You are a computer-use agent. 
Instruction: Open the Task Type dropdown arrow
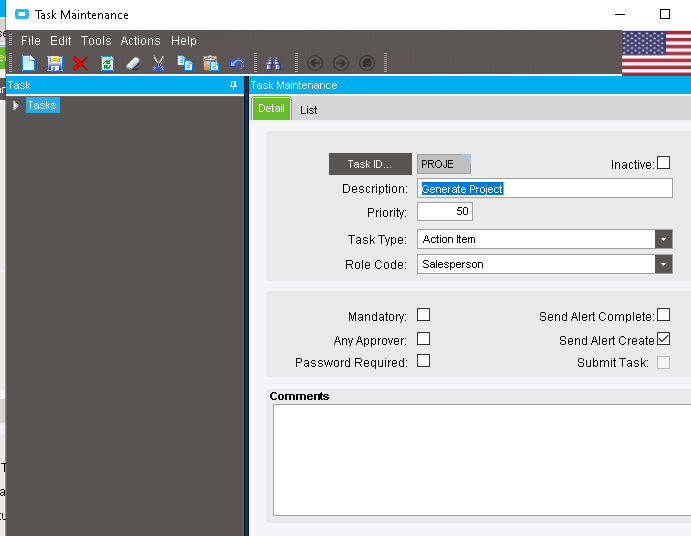click(x=663, y=239)
